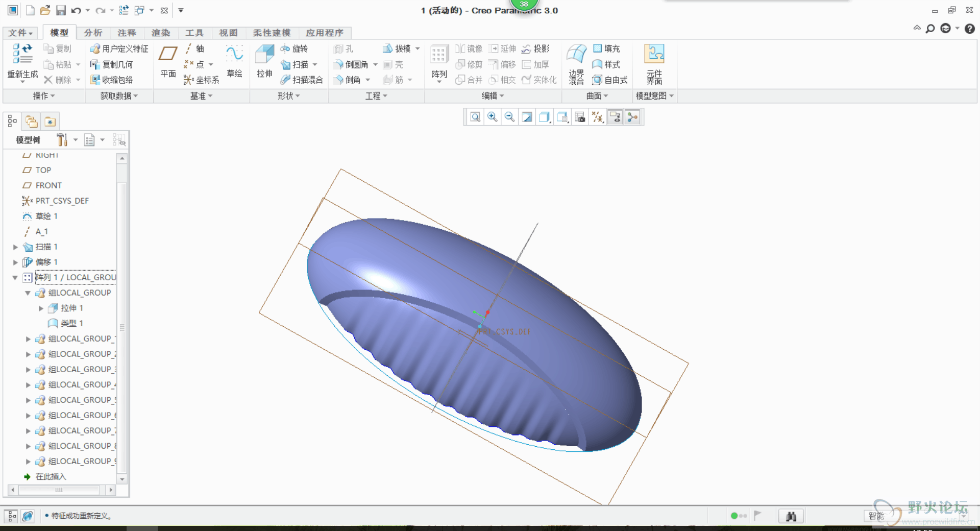Expand the 扫描 1 tree node
Image resolution: width=980 pixels, height=531 pixels.
(x=15, y=247)
